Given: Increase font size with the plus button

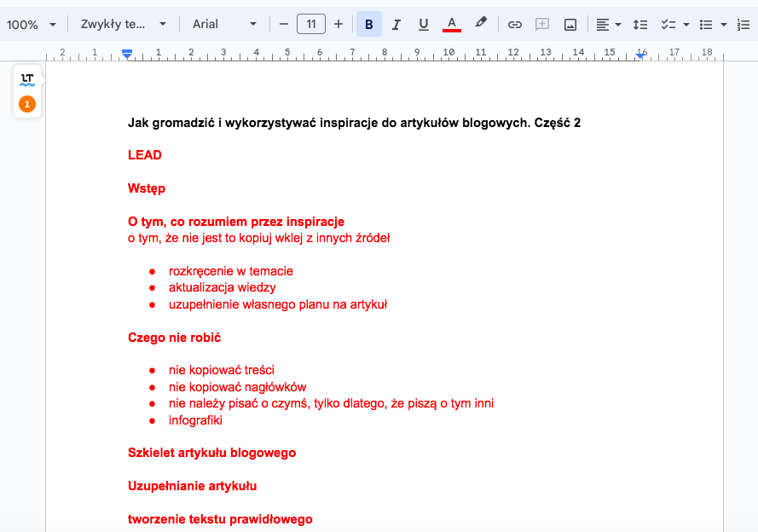Looking at the screenshot, I should pos(338,24).
